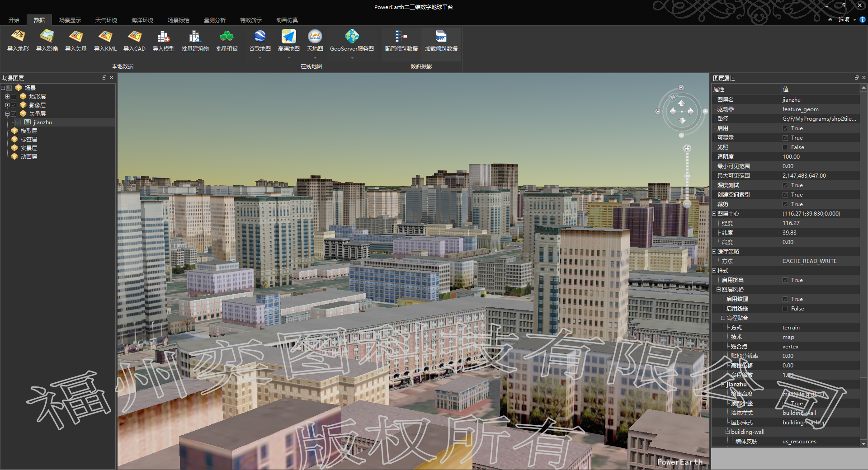
Task: Collapse the 矢量层 tree node
Action: [x=7, y=114]
